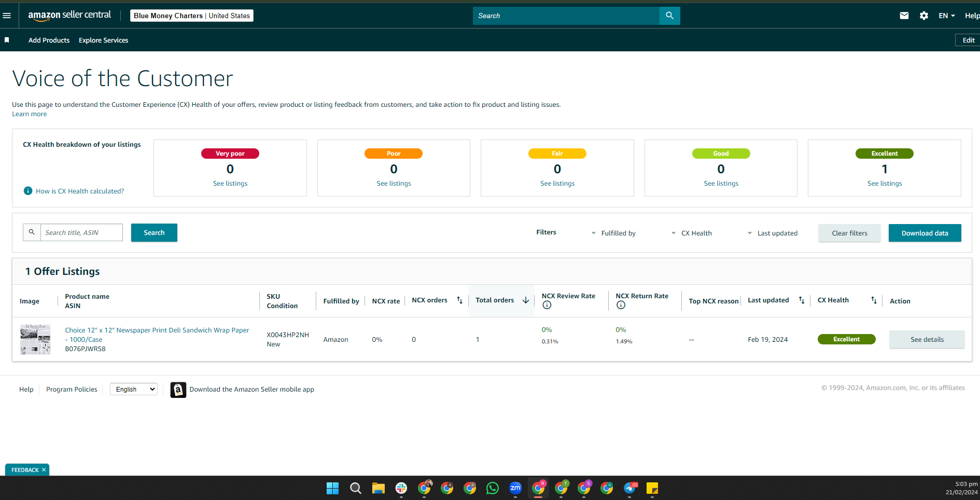Image resolution: width=980 pixels, height=500 pixels.
Task: Click the bookmark flag icon
Action: [x=7, y=40]
